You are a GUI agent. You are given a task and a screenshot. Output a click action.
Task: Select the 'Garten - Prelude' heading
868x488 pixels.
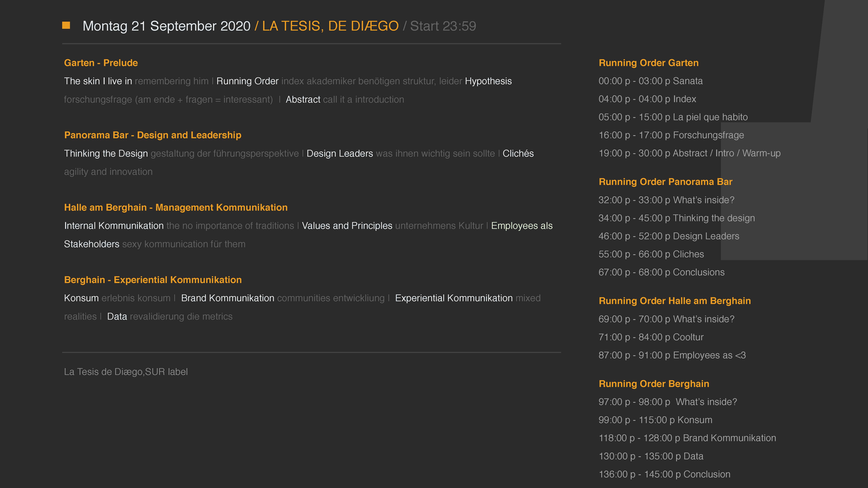[101, 63]
